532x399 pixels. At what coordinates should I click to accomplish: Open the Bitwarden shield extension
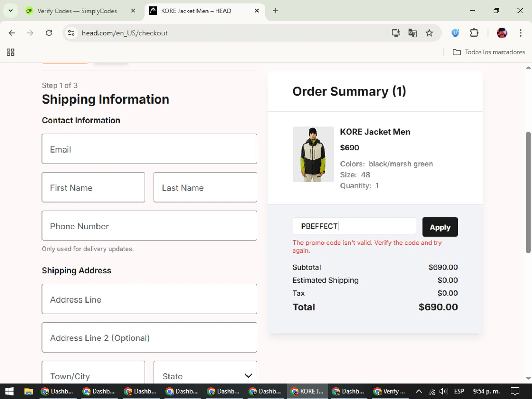click(455, 33)
